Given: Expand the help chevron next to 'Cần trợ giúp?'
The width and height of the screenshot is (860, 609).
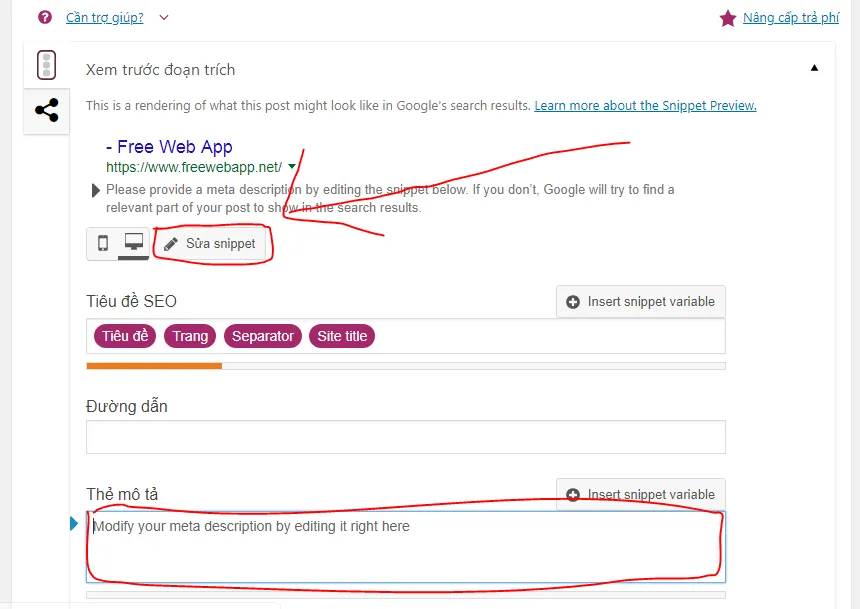Looking at the screenshot, I should click(163, 18).
